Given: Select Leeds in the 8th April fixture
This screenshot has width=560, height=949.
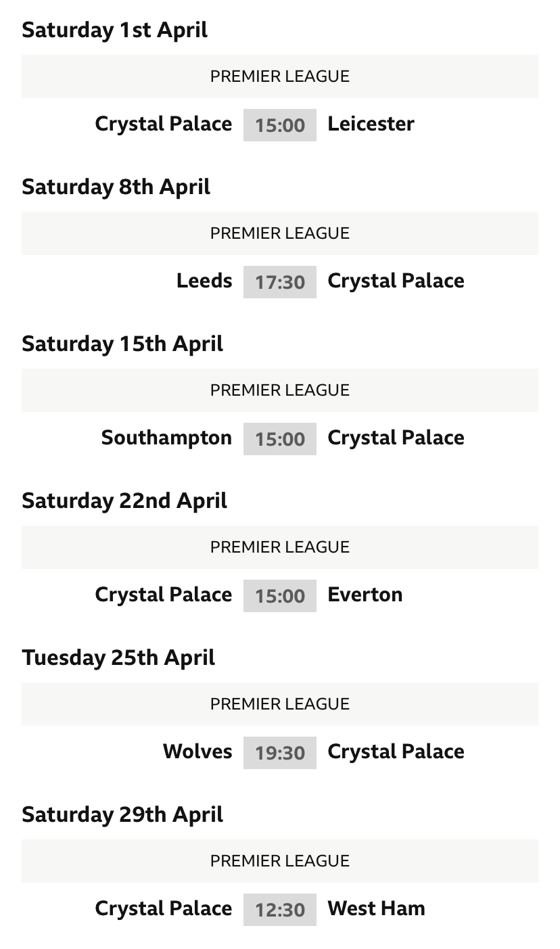Looking at the screenshot, I should click(x=204, y=281).
